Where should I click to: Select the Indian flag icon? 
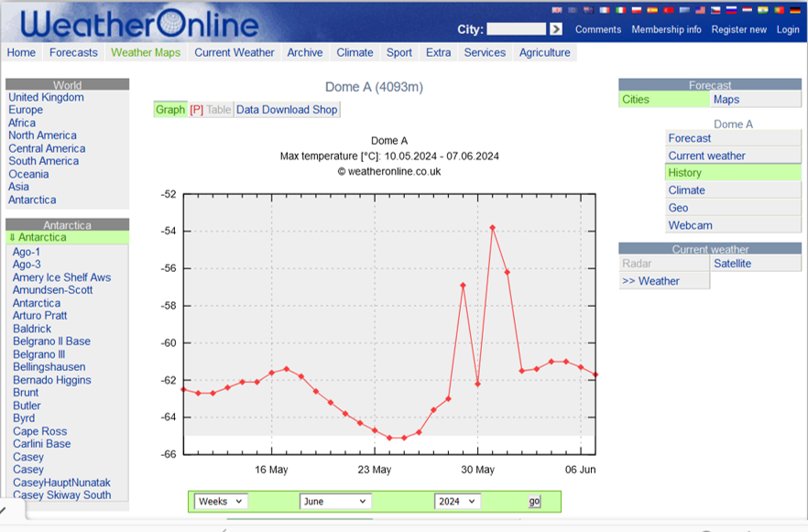762,10
